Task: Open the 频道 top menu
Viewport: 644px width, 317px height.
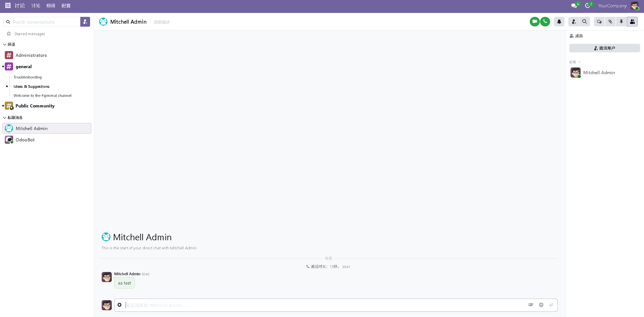Action: click(51, 6)
